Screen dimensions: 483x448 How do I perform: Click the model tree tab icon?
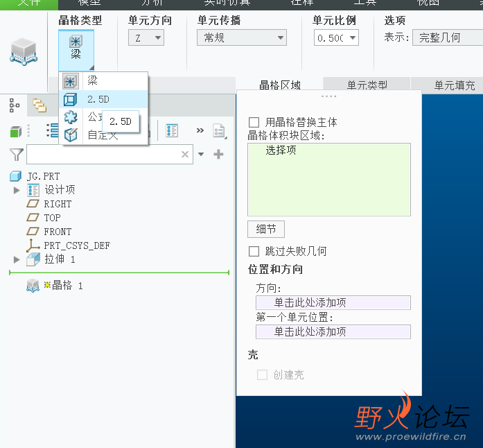pos(14,105)
